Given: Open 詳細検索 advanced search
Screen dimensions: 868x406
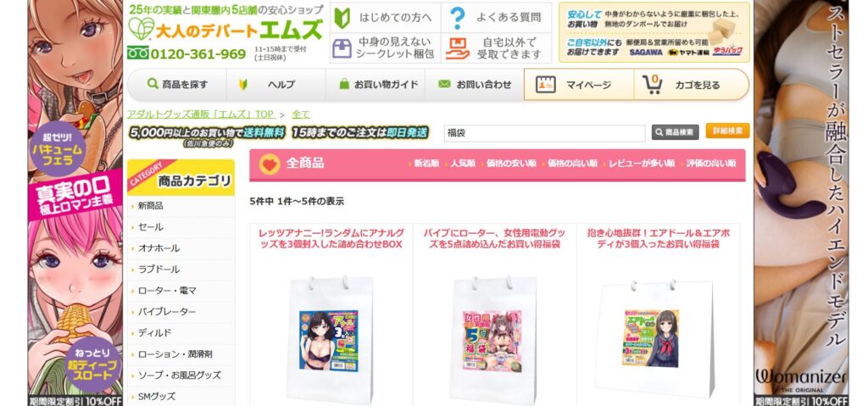Looking at the screenshot, I should 727,131.
